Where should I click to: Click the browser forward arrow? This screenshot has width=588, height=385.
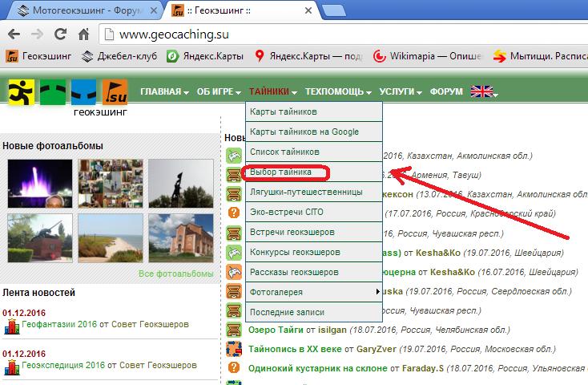coord(37,34)
